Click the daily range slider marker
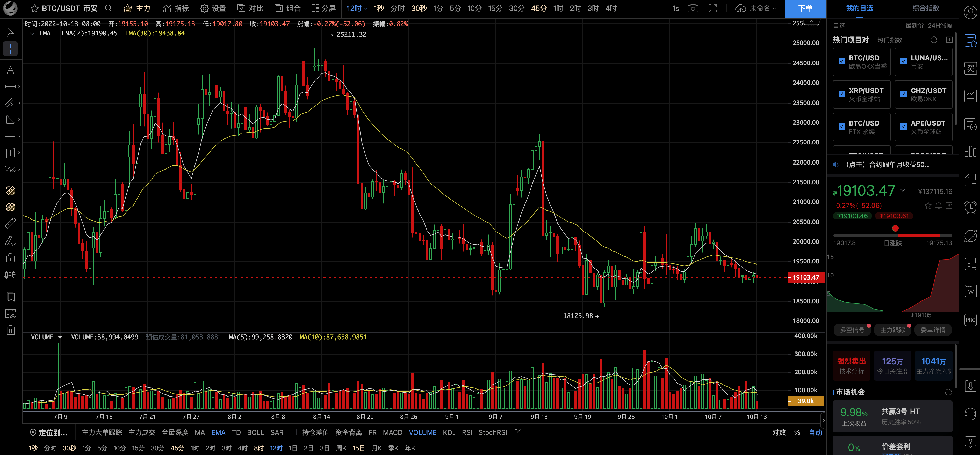980x455 pixels. [x=895, y=229]
